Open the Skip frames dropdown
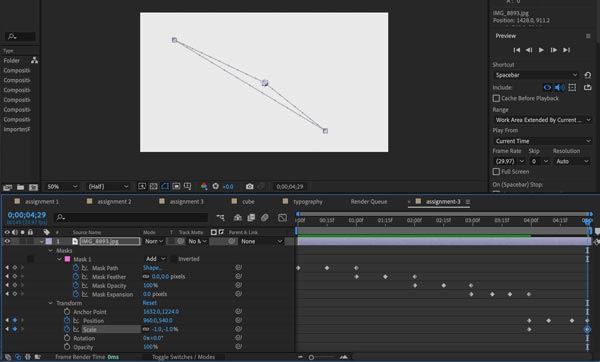The height and width of the screenshot is (362, 600). [x=539, y=161]
